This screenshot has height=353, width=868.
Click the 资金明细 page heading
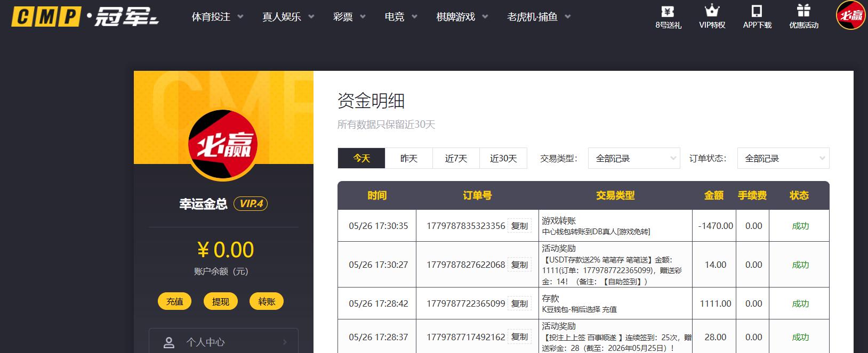(371, 101)
